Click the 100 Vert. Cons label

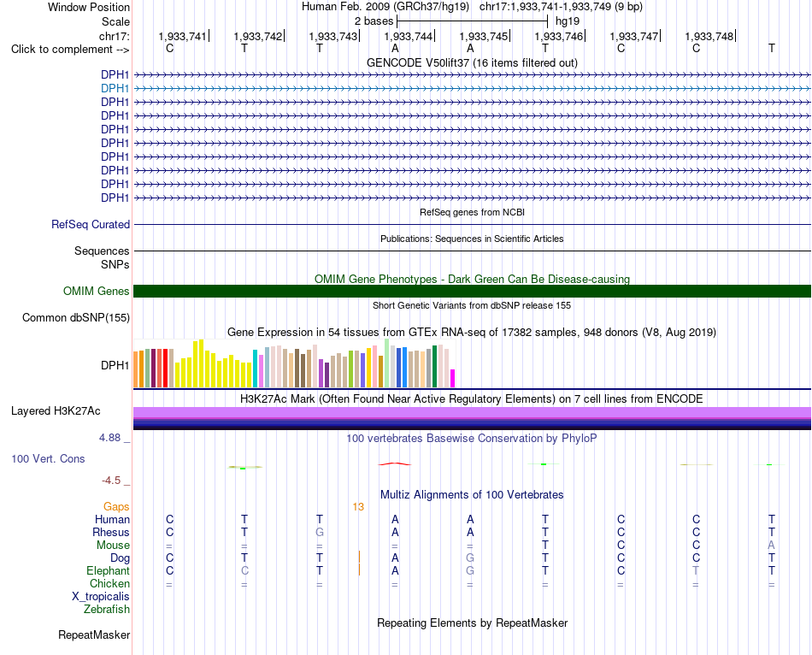coord(48,458)
